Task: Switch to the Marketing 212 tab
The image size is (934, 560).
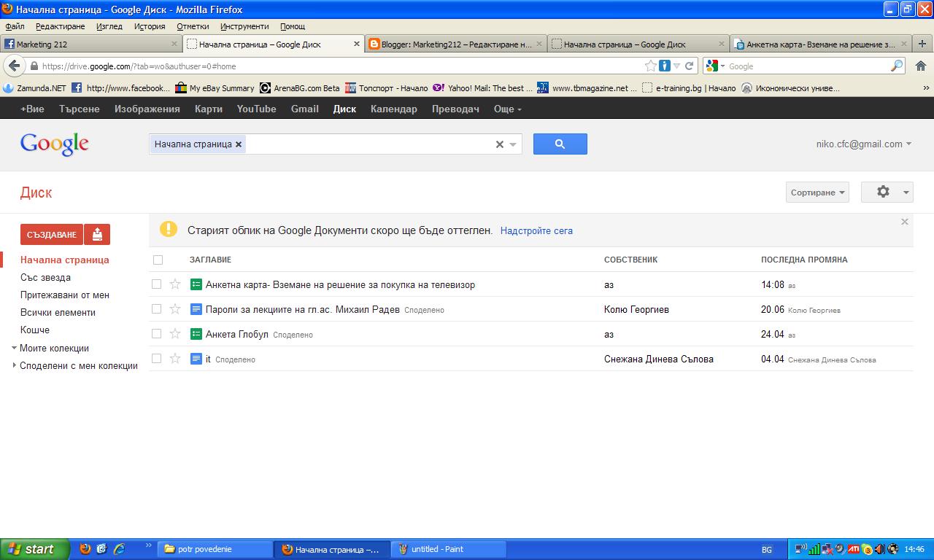Action: pos(90,44)
